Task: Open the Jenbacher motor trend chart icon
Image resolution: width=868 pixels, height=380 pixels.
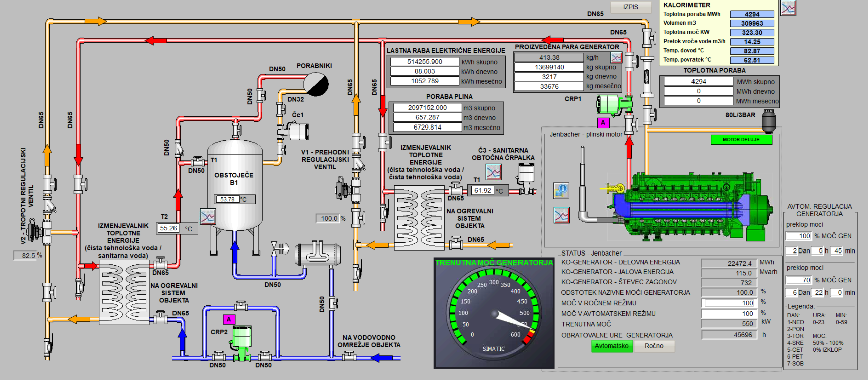Action: point(561,215)
